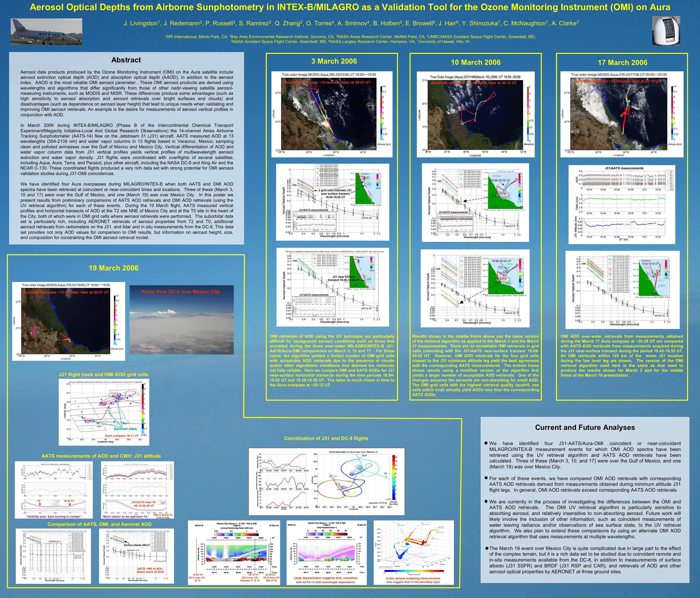This screenshot has width=700, height=598.
Task: Click the Coordination of J31 and DC-8 flights heading
Action: pos(326,439)
